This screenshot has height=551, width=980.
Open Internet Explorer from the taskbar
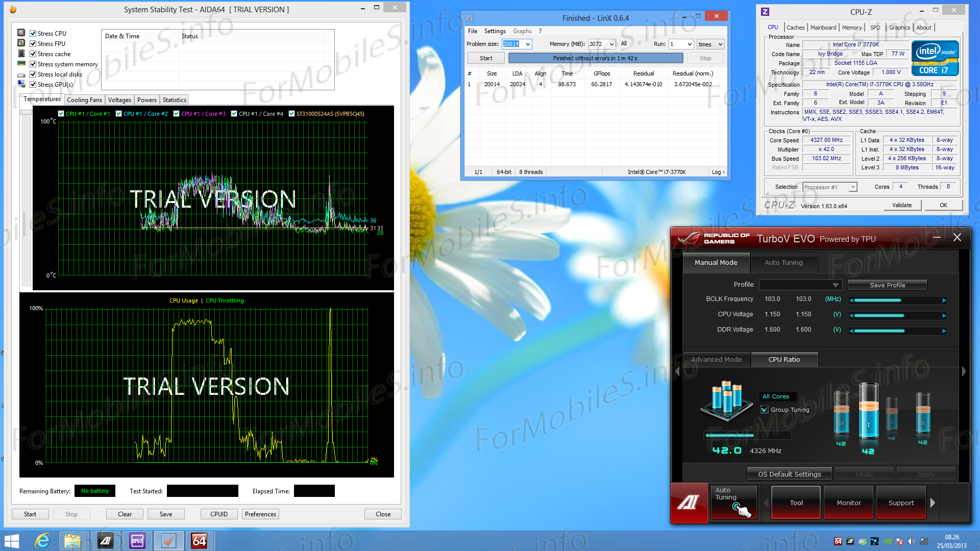(42, 541)
